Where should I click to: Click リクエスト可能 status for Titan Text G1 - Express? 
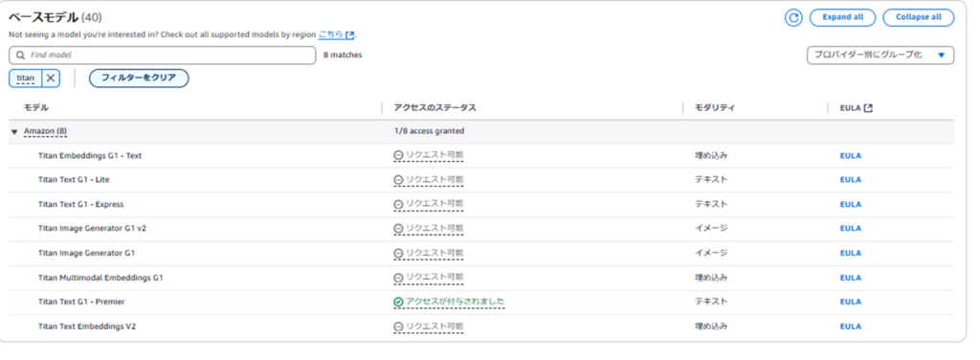pyautogui.click(x=434, y=204)
